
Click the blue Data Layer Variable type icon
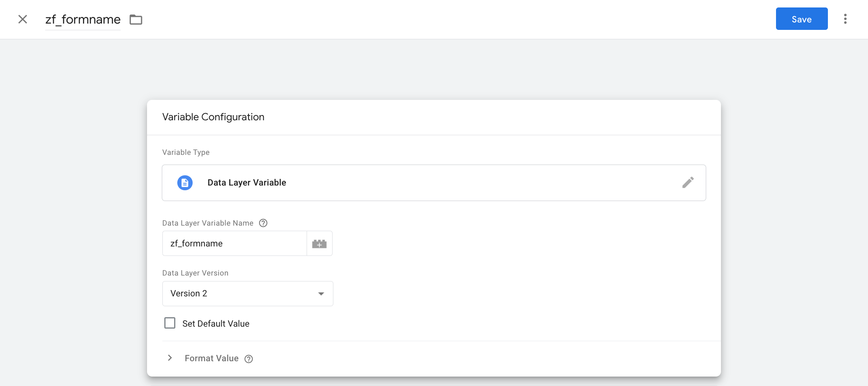click(x=185, y=183)
